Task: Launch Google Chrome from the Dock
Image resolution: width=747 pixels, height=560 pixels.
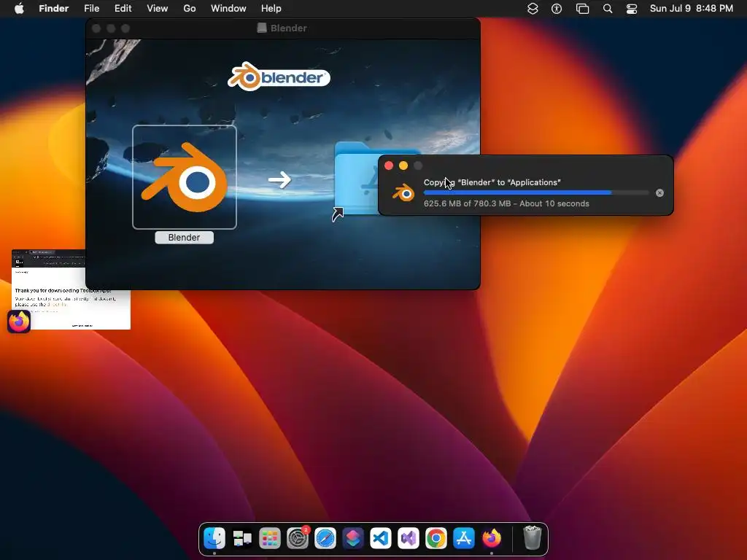Action: (x=436, y=538)
